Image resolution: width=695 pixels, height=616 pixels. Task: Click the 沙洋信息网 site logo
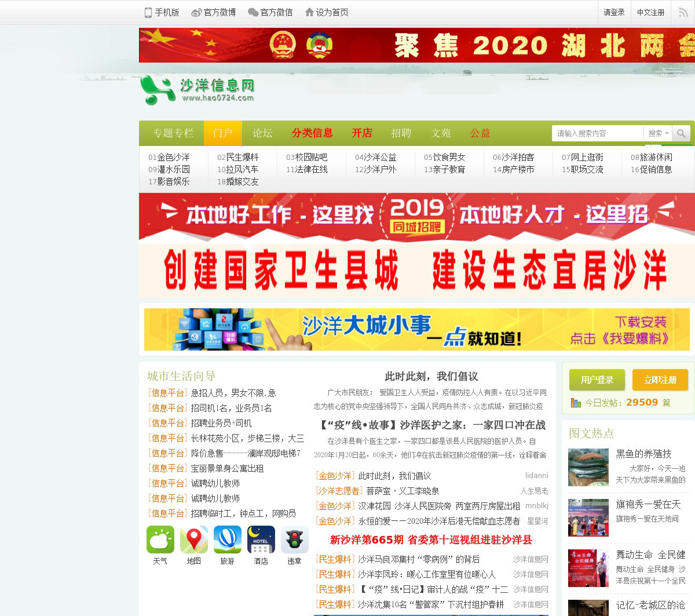pyautogui.click(x=197, y=90)
